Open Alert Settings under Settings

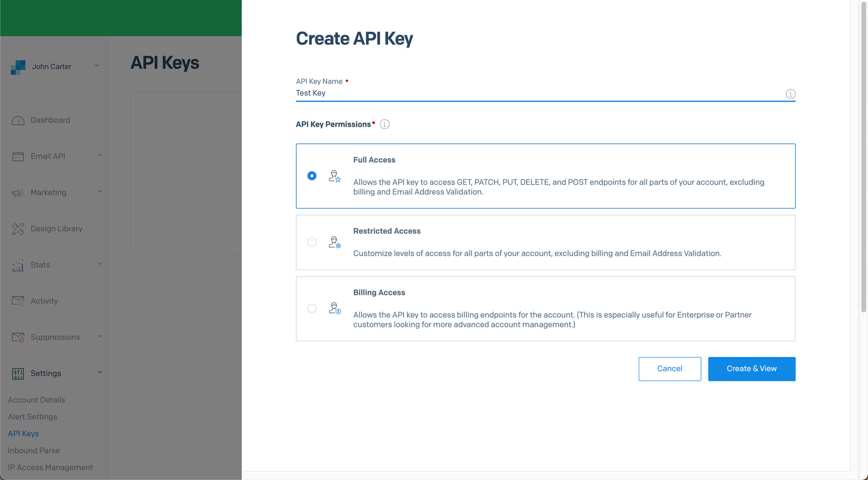(33, 417)
